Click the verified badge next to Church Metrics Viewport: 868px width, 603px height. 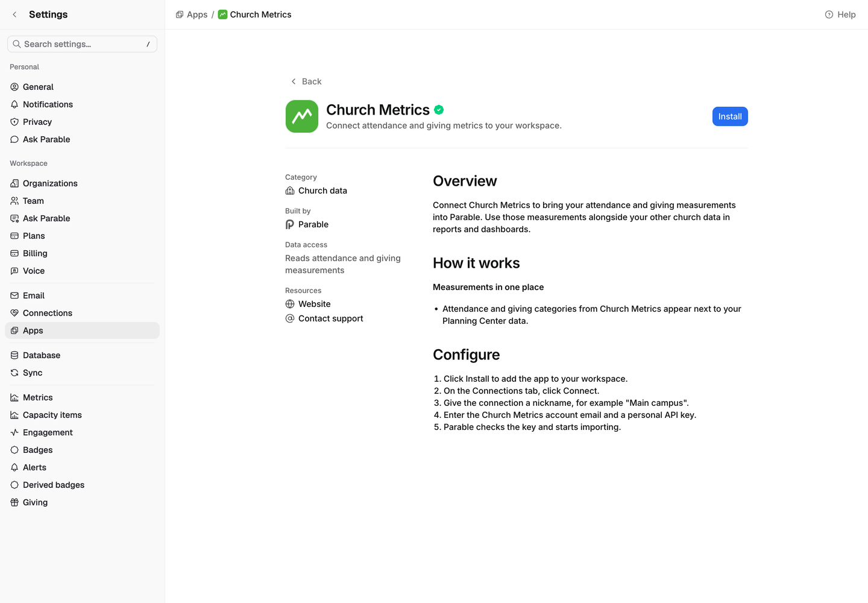point(439,110)
